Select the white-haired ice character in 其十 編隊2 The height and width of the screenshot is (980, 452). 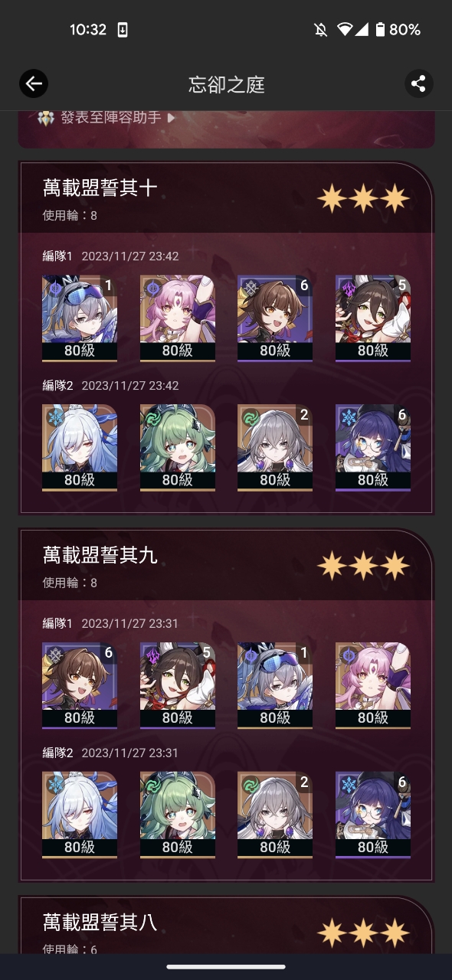tap(80, 448)
